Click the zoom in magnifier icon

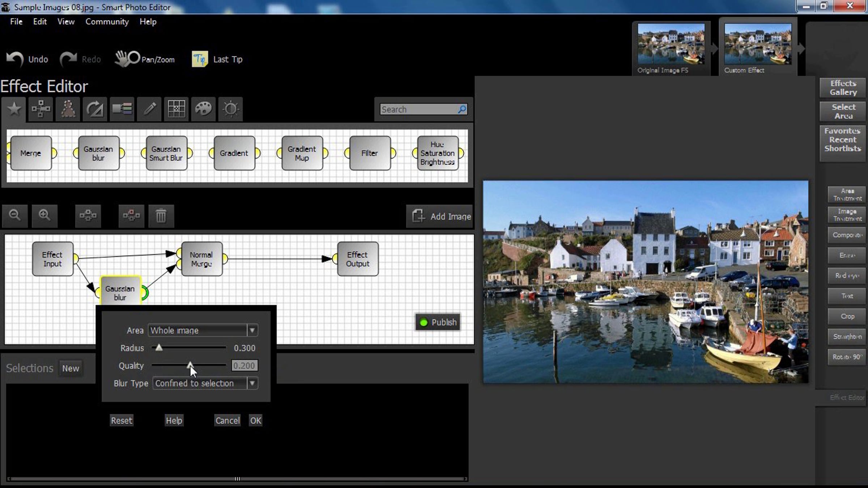click(44, 215)
